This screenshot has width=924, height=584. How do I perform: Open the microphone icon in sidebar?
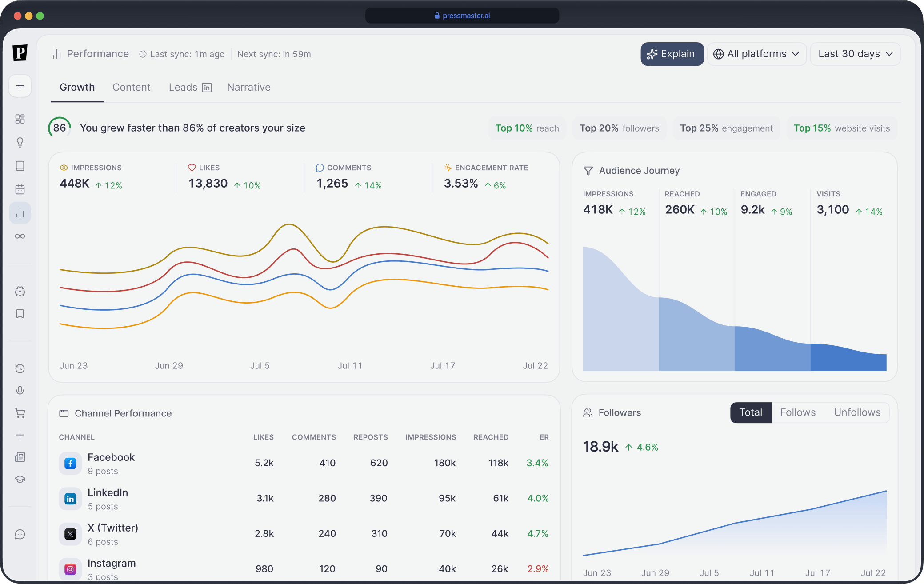pyautogui.click(x=20, y=391)
